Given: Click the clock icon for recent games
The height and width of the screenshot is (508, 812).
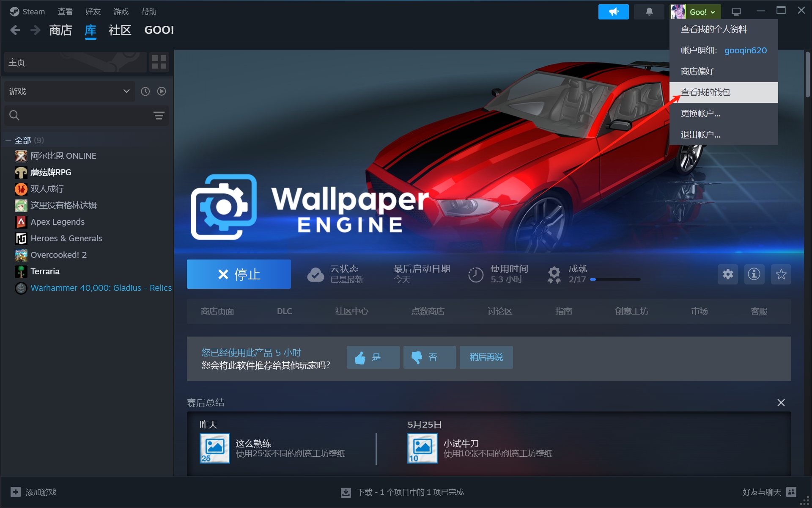Looking at the screenshot, I should click(x=145, y=91).
